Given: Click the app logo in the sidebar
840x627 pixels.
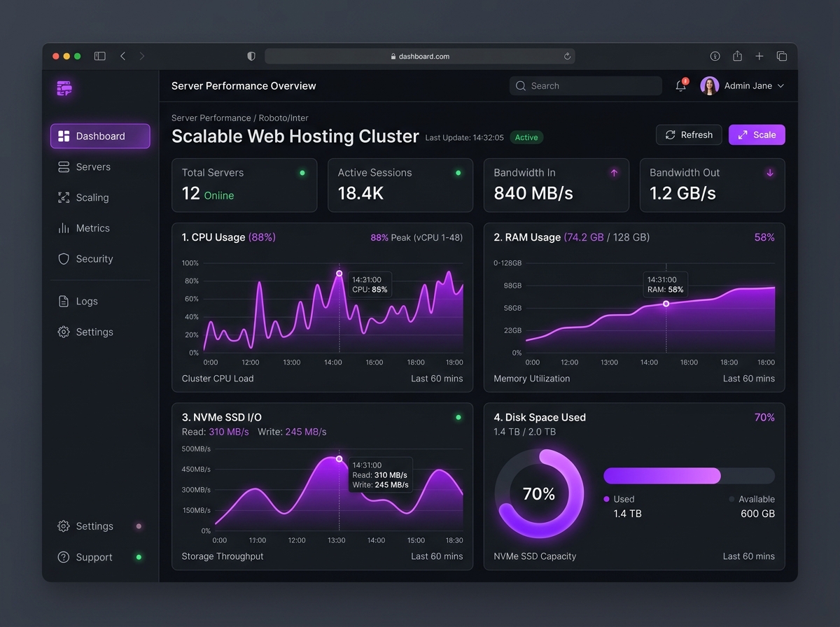Looking at the screenshot, I should coord(64,88).
